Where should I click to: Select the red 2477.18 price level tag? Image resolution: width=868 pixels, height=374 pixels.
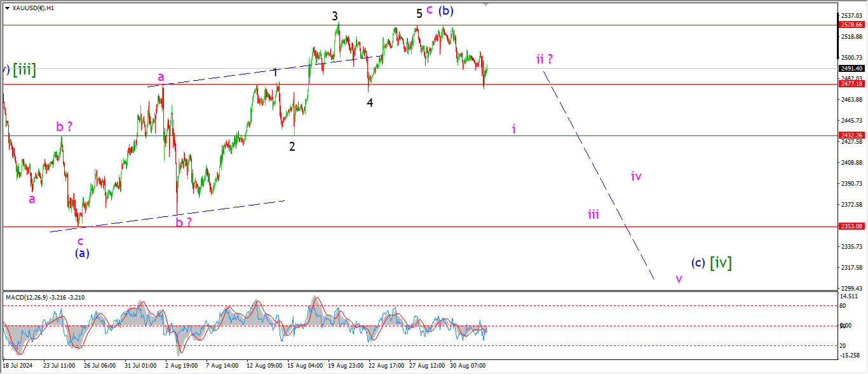pyautogui.click(x=851, y=84)
